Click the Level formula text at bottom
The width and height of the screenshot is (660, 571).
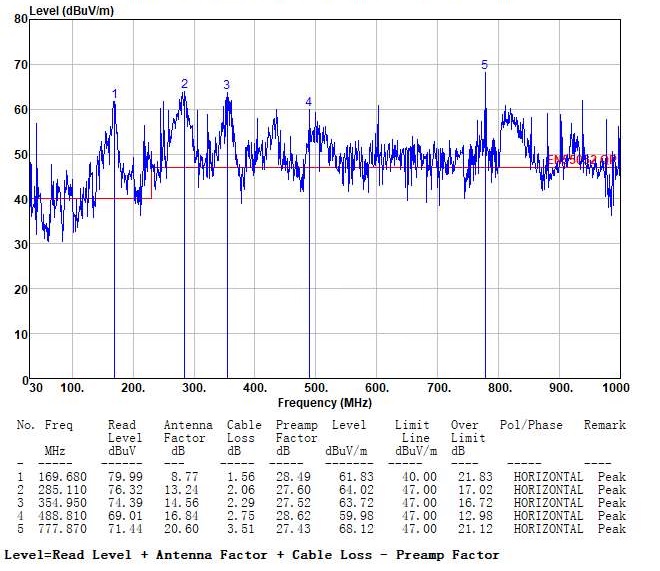252,555
